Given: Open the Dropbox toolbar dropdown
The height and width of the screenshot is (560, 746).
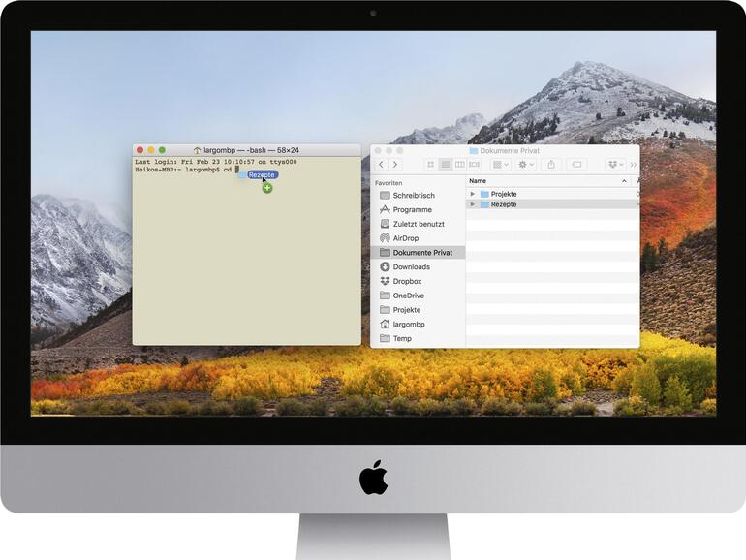Looking at the screenshot, I should coord(616,165).
